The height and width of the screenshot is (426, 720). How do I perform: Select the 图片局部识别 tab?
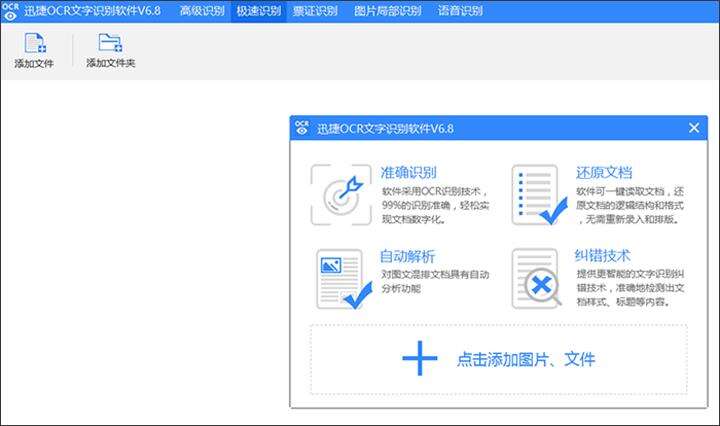point(388,11)
